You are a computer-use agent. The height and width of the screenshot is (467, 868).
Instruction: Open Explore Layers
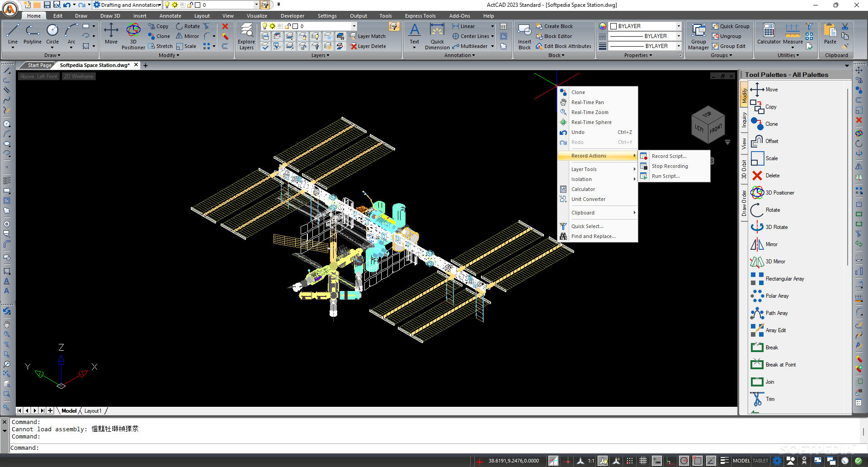[246, 36]
